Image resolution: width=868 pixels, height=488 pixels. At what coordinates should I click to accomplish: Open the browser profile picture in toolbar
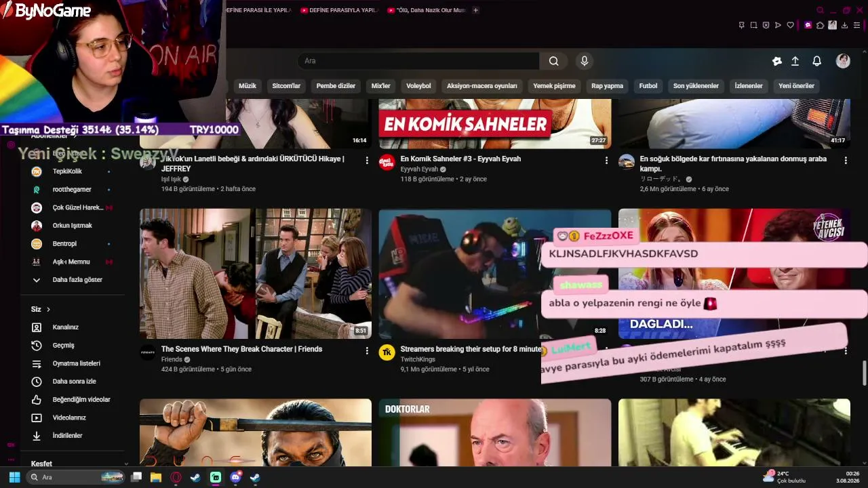click(833, 25)
